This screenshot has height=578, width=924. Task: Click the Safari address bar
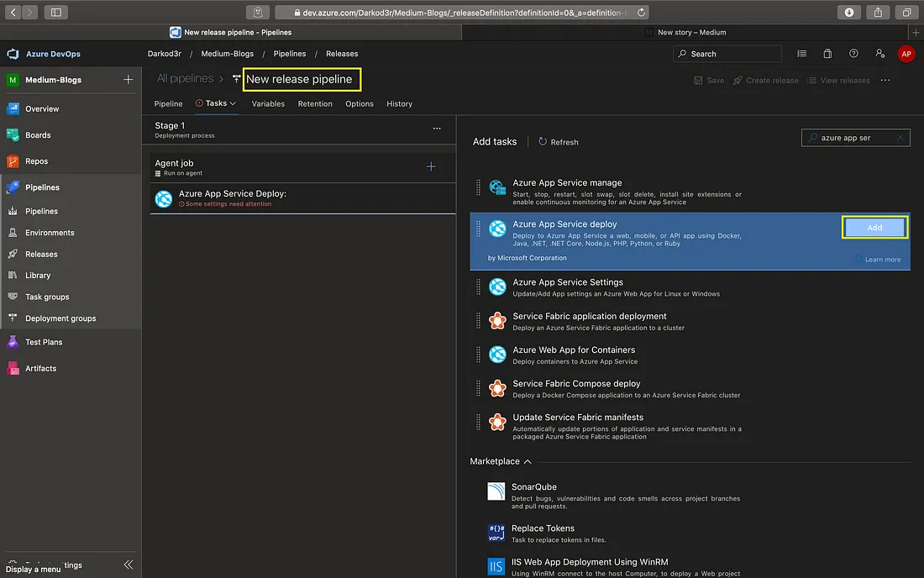(x=462, y=13)
